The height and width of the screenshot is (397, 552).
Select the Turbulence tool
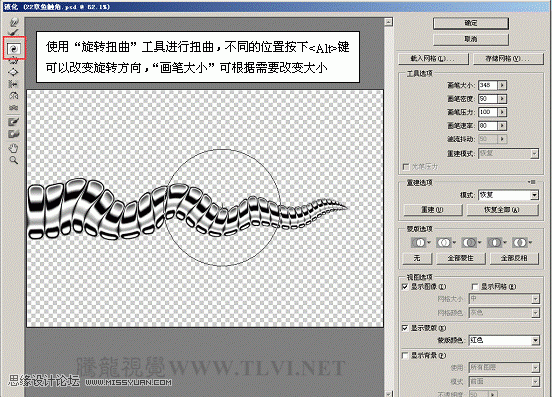click(14, 107)
